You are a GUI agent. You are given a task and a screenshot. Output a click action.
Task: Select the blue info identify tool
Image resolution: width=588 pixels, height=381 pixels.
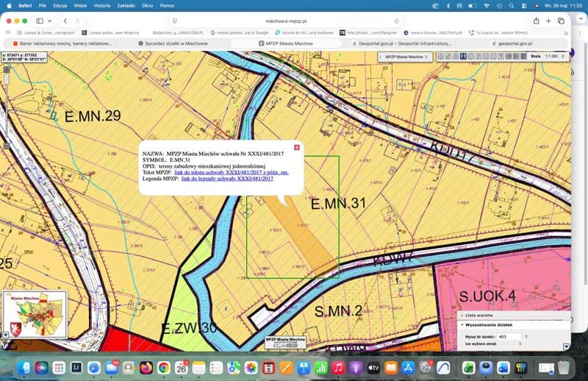coord(463,57)
